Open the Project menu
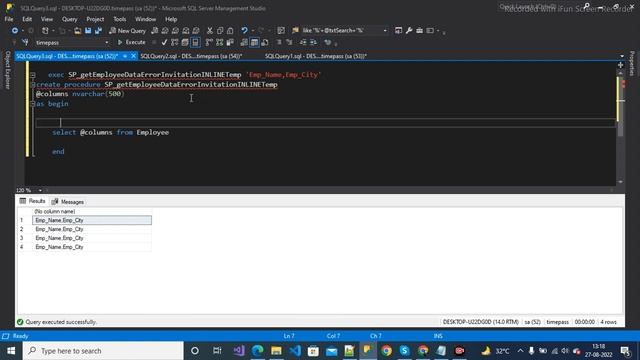This screenshot has height=360, width=640. 95,19
